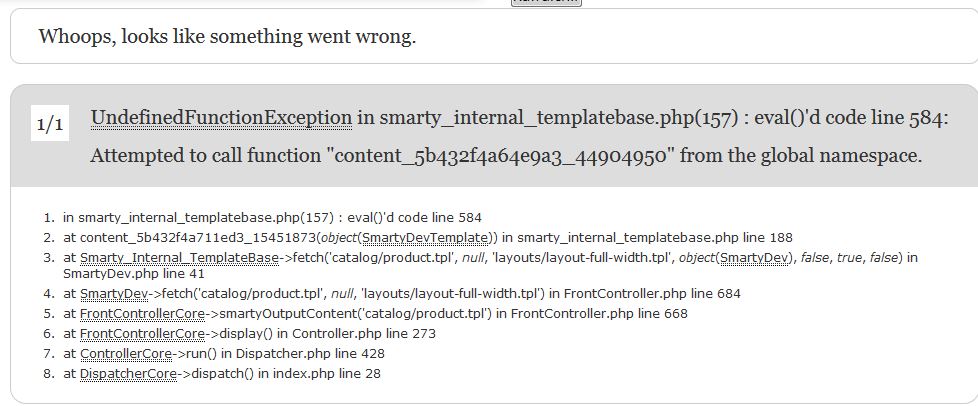Click the 'Whoops, looks like something went wrong' heading
Viewport: 978px width, 406px height.
coord(227,36)
